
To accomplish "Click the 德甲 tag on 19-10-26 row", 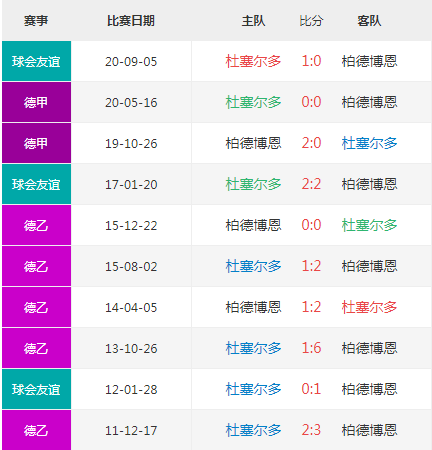I will [36, 143].
